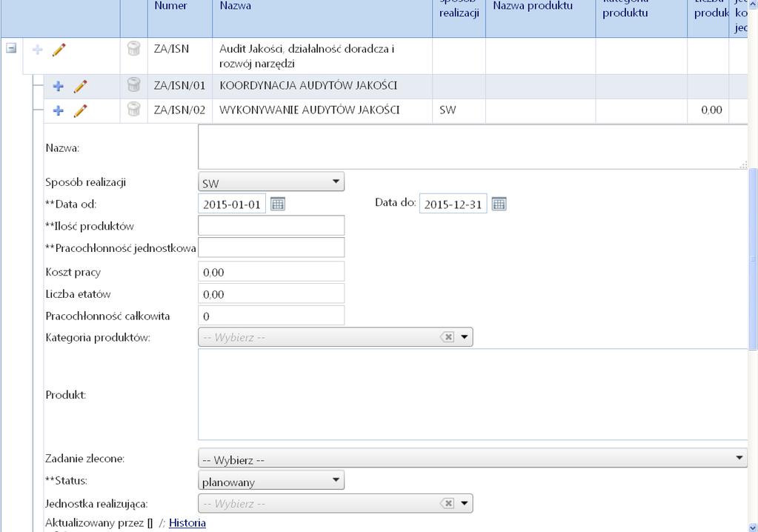Edit ZA/ISN/02 row via pencil icon
Screen dimensions: 758x532
pyautogui.click(x=80, y=110)
